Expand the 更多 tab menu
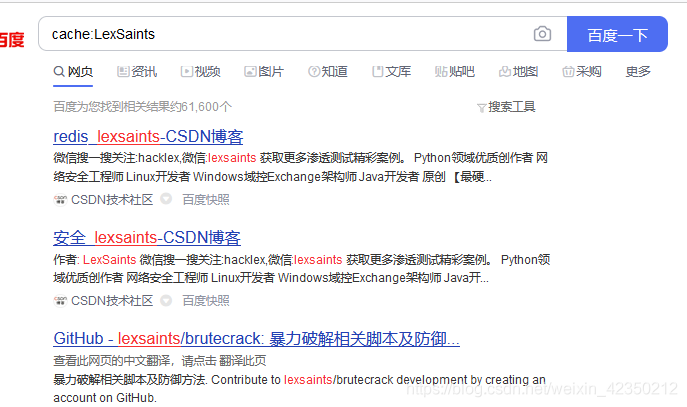 click(x=638, y=71)
